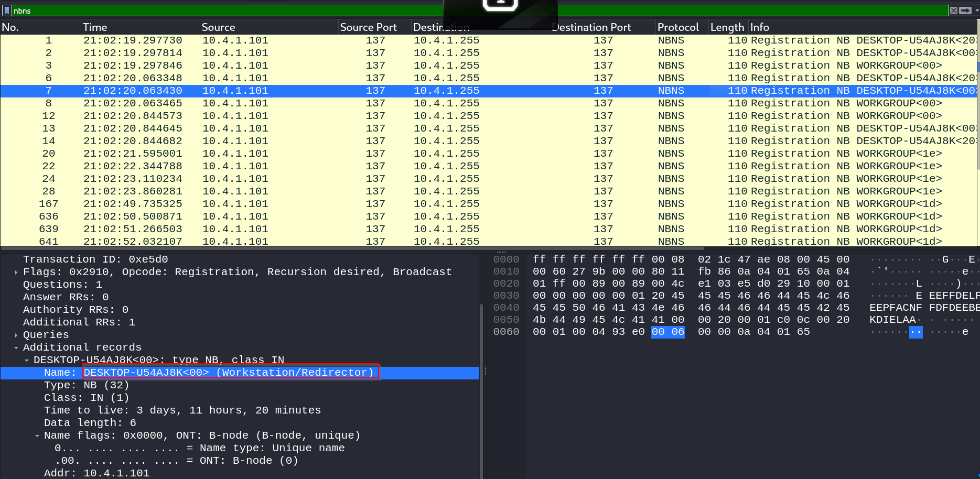This screenshot has height=479, width=980.
Task: Sort packets by Source column header
Action: click(x=268, y=27)
